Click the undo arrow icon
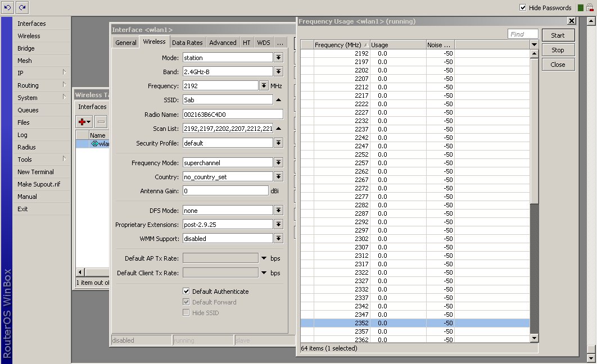This screenshot has height=364, width=597. click(x=7, y=7)
